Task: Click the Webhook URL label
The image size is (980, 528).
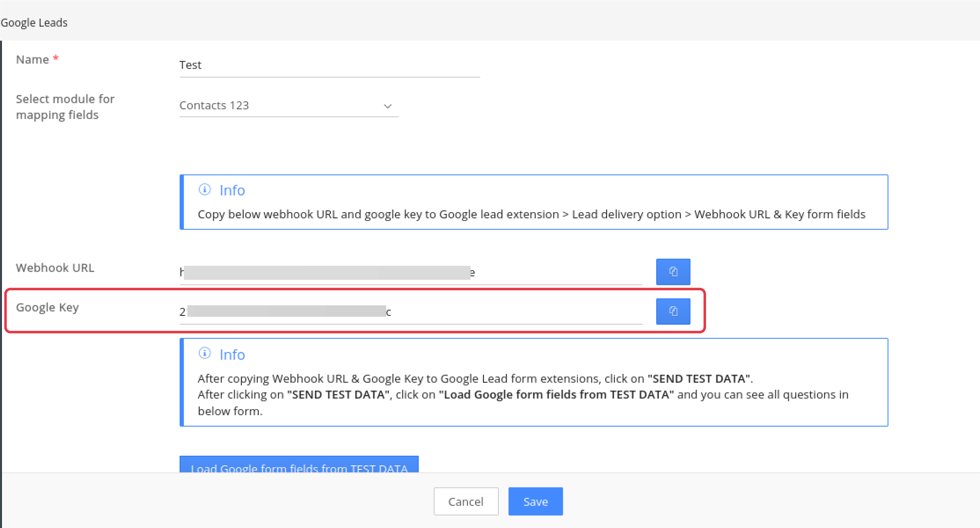Action: pos(55,268)
